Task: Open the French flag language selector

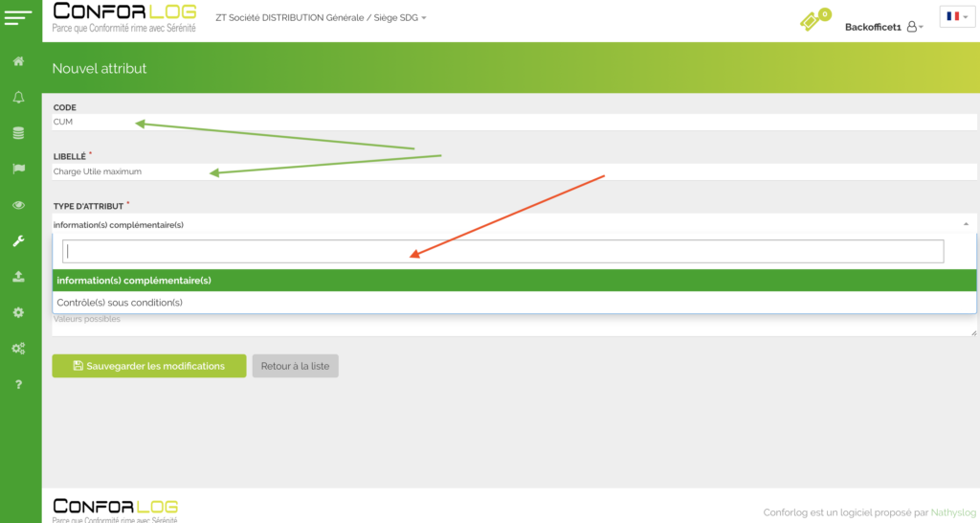Action: pyautogui.click(x=956, y=17)
